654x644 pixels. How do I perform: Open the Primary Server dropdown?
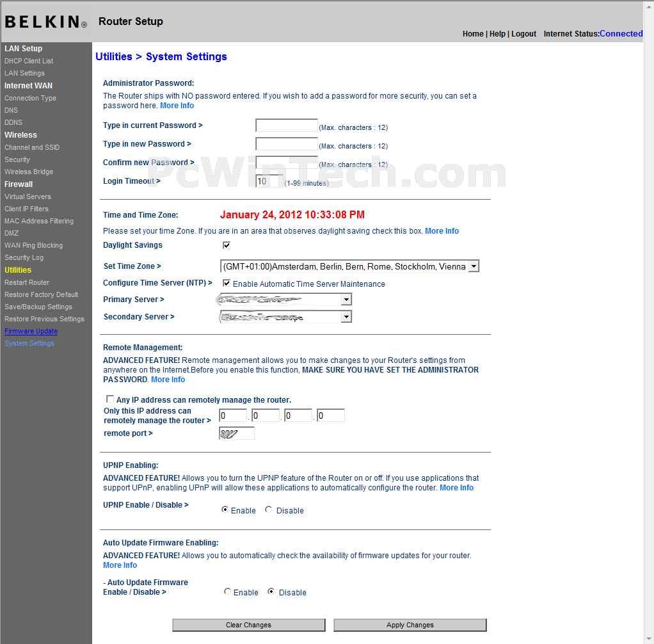click(x=285, y=299)
